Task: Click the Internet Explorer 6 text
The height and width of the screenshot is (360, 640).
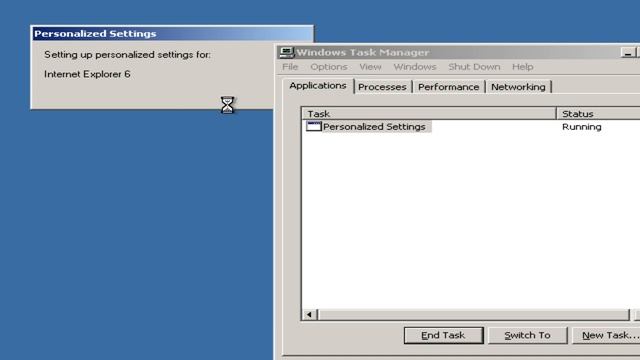Action: tap(87, 74)
